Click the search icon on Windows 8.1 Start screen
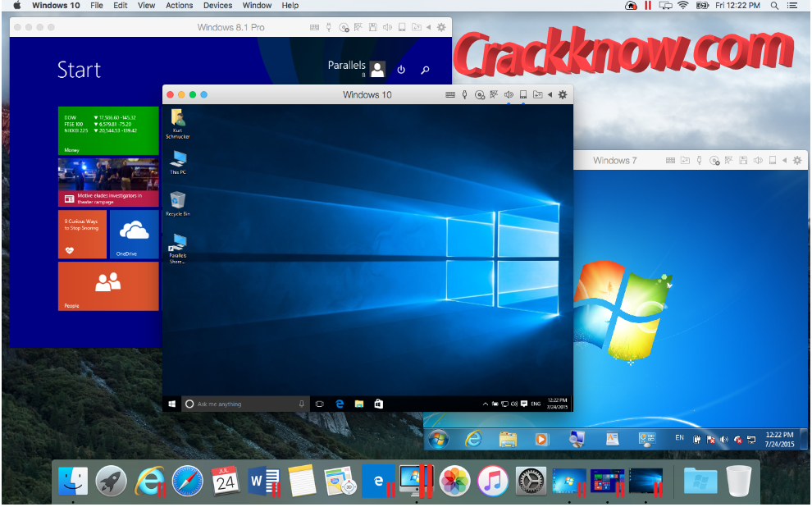Viewport: 812px width, 507px height. pos(425,70)
